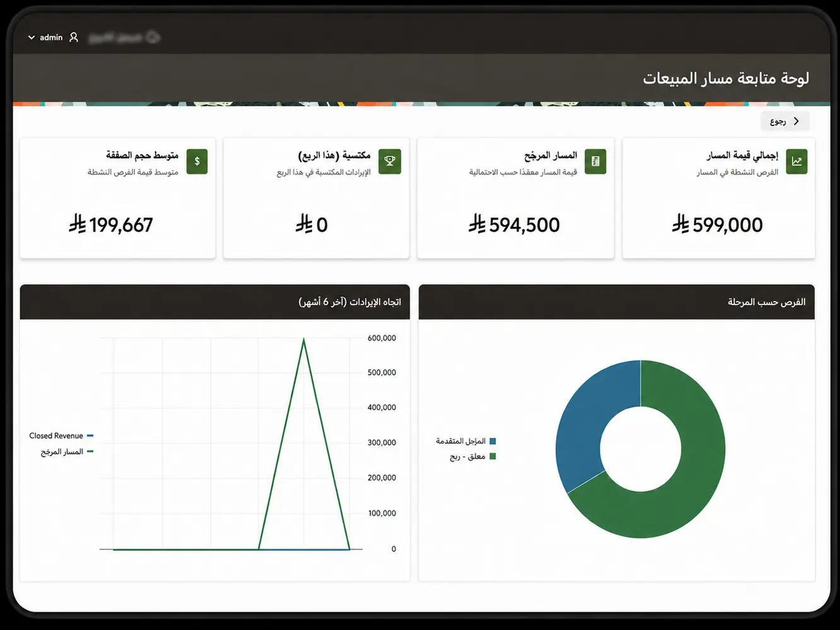Click the chevron arrow in رجوع button
Viewport: 840px width, 630px height.
pos(797,121)
